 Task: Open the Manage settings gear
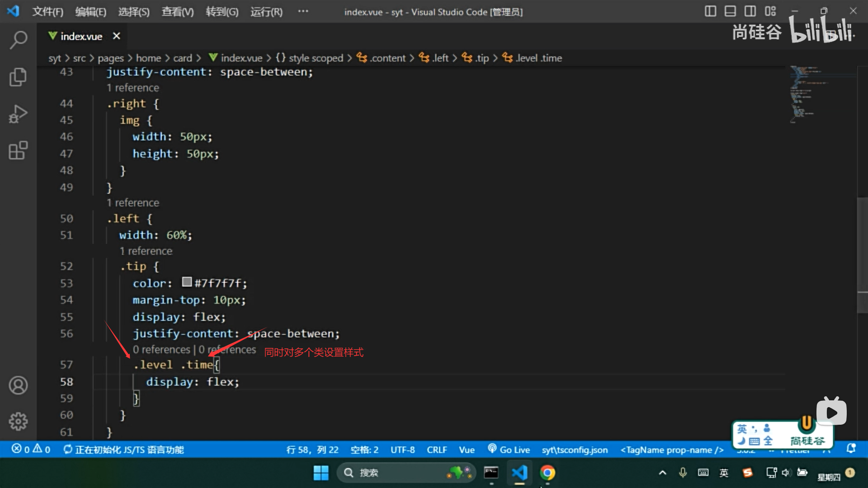click(18, 421)
